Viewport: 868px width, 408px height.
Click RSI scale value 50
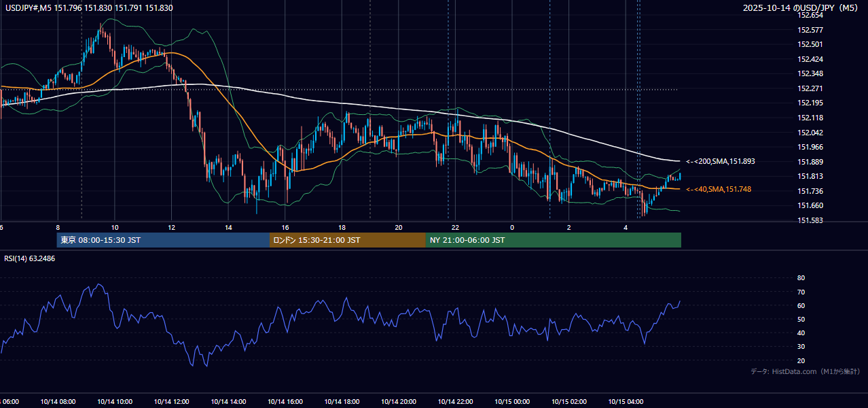point(801,319)
